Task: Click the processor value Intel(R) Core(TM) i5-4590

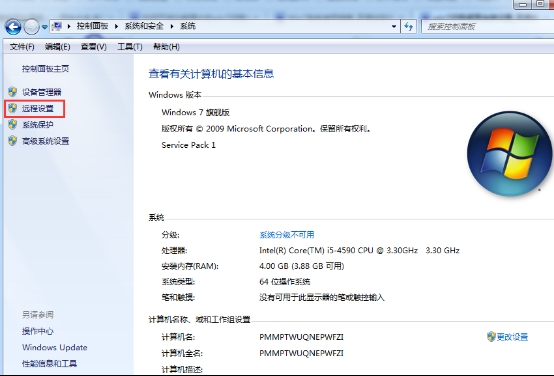Action: point(359,250)
